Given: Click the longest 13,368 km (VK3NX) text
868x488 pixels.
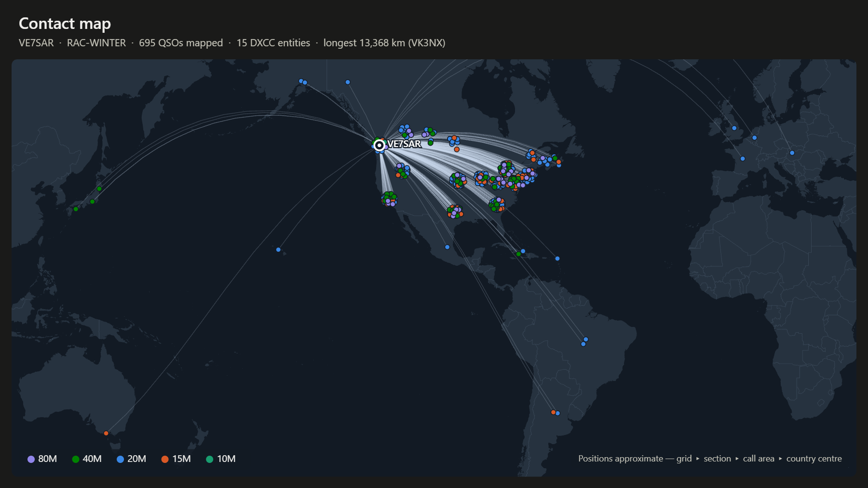Looking at the screenshot, I should coord(384,43).
